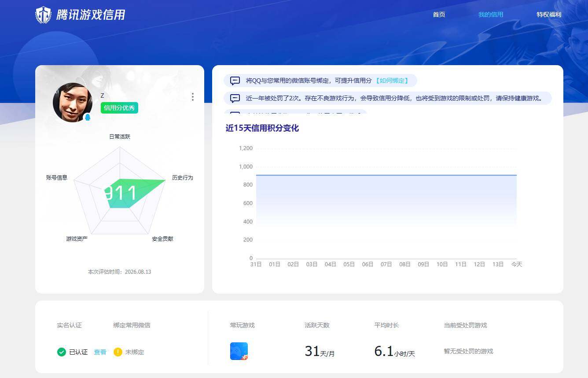The height and width of the screenshot is (378, 588).
Task: Open the 特权福利 nav item
Action: pos(549,15)
